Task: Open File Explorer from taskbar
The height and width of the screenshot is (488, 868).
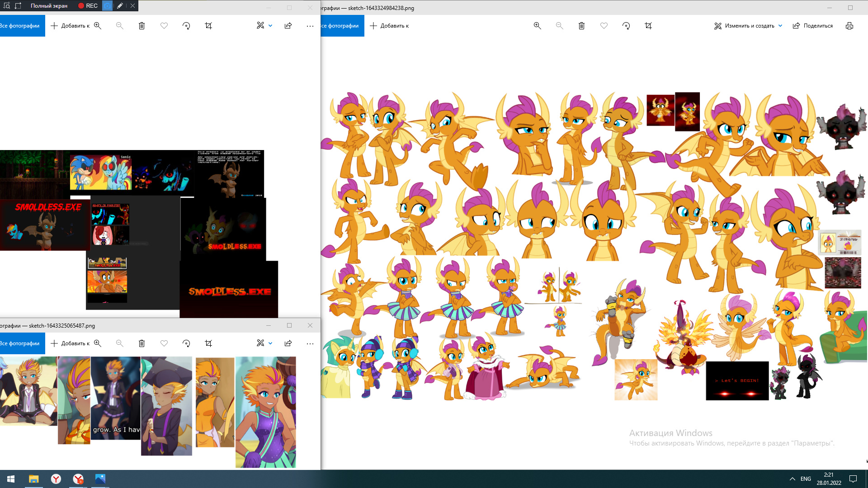Action: point(34,479)
